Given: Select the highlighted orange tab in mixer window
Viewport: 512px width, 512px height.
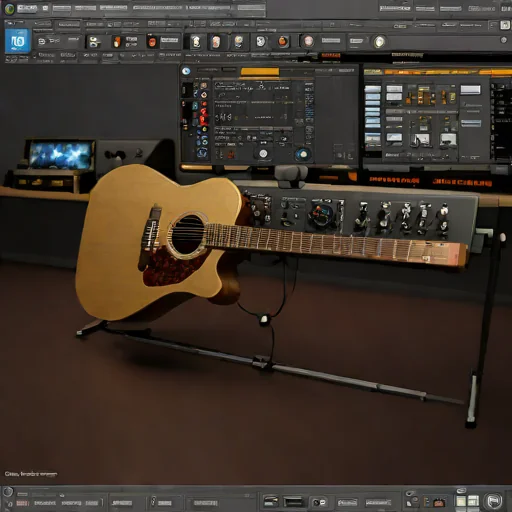Looking at the screenshot, I should [x=260, y=72].
